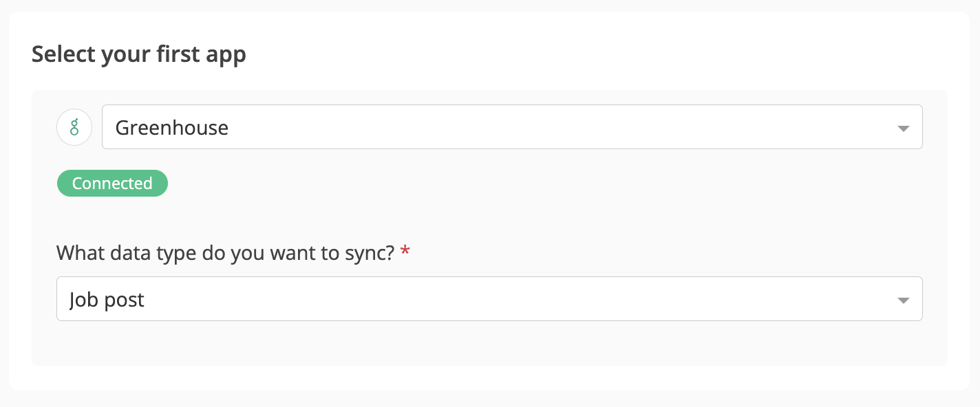This screenshot has height=407, width=980.
Task: Click the red required asterisk
Action: coord(405,251)
